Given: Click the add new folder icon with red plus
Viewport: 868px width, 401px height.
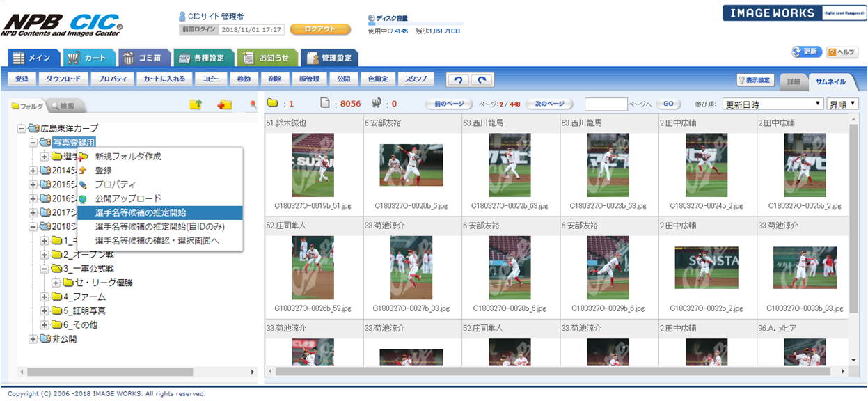Looking at the screenshot, I should tap(224, 104).
